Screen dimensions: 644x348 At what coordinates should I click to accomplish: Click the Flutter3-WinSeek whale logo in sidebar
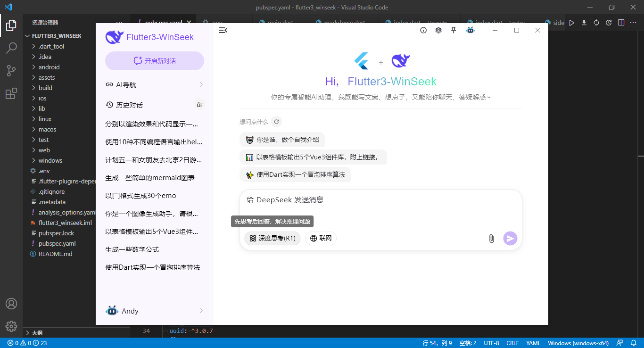[115, 37]
